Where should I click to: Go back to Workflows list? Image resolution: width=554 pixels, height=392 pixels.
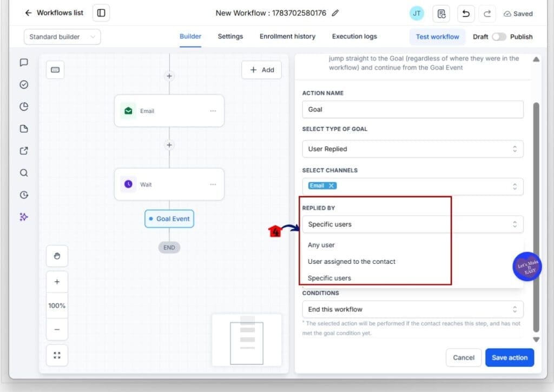(54, 13)
